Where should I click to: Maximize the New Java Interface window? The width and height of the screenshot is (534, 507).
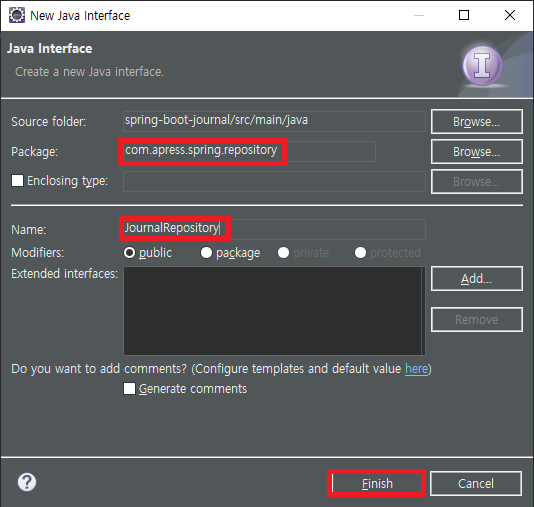coord(464,15)
